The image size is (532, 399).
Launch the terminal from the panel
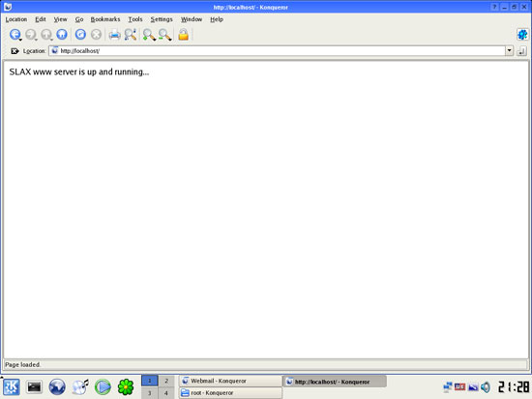34,386
